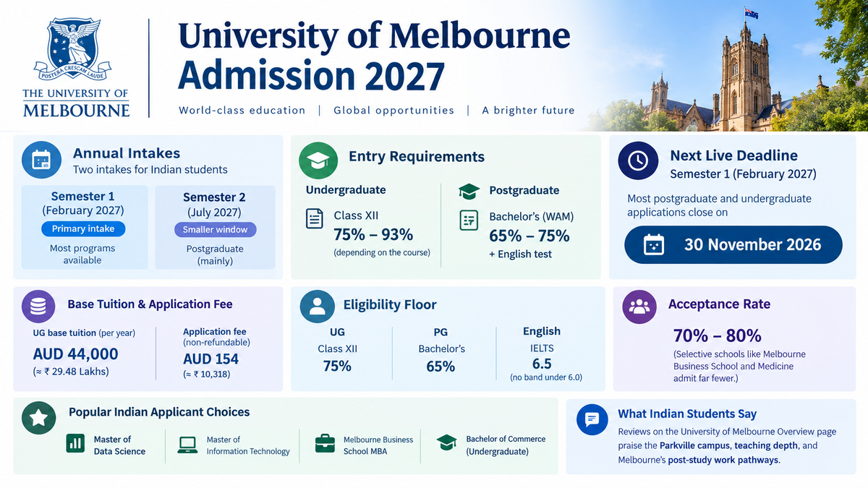Click the Melbourne Business School MBA briefcase icon
The width and height of the screenshot is (868, 488).
coord(325,444)
